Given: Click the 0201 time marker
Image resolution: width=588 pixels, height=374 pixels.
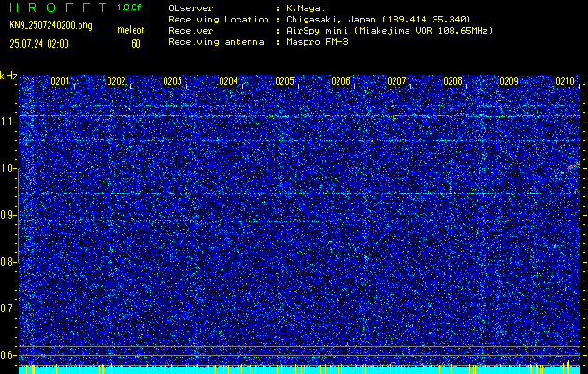Looking at the screenshot, I should pos(60,81).
